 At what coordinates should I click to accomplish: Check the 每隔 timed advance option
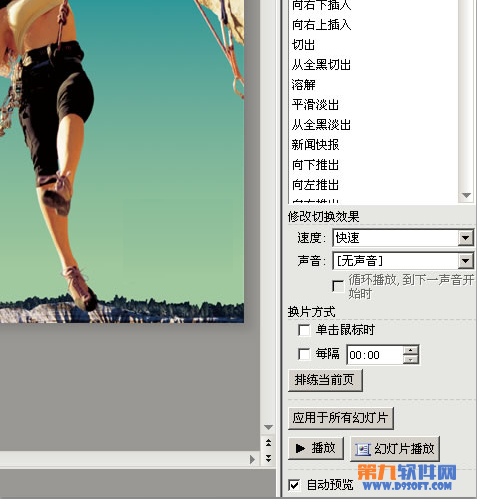pyautogui.click(x=304, y=354)
